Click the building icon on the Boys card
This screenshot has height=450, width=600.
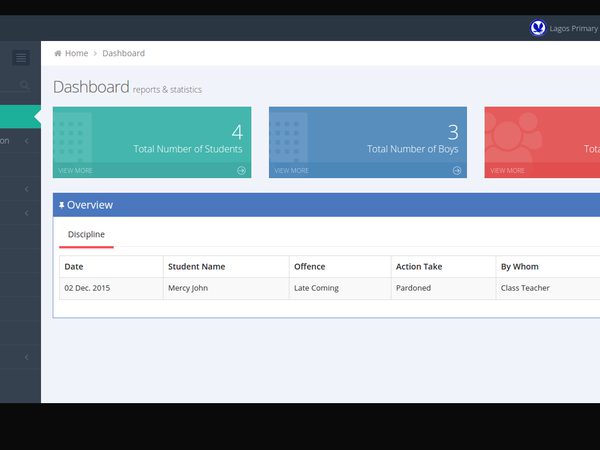point(288,138)
